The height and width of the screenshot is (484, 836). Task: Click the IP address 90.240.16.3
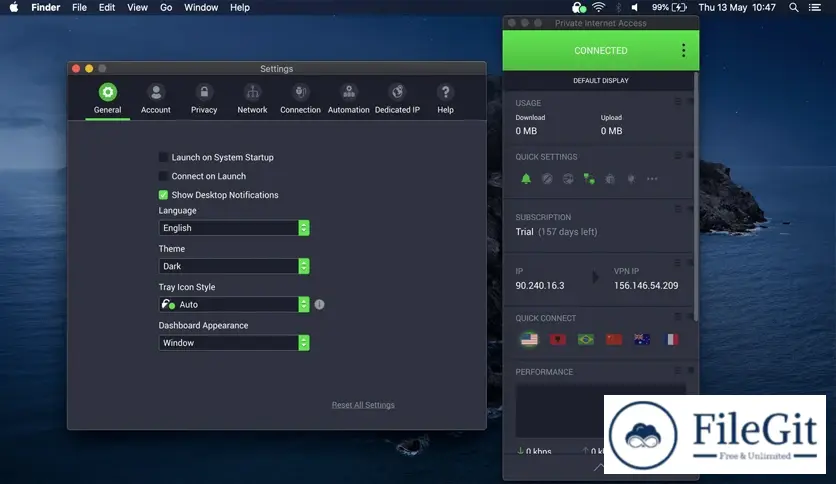tap(540, 286)
